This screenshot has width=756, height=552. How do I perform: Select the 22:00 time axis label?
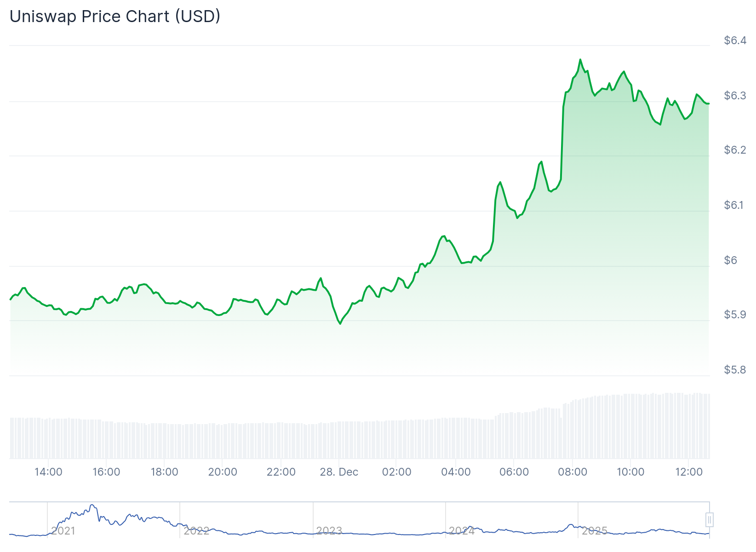[x=281, y=472]
